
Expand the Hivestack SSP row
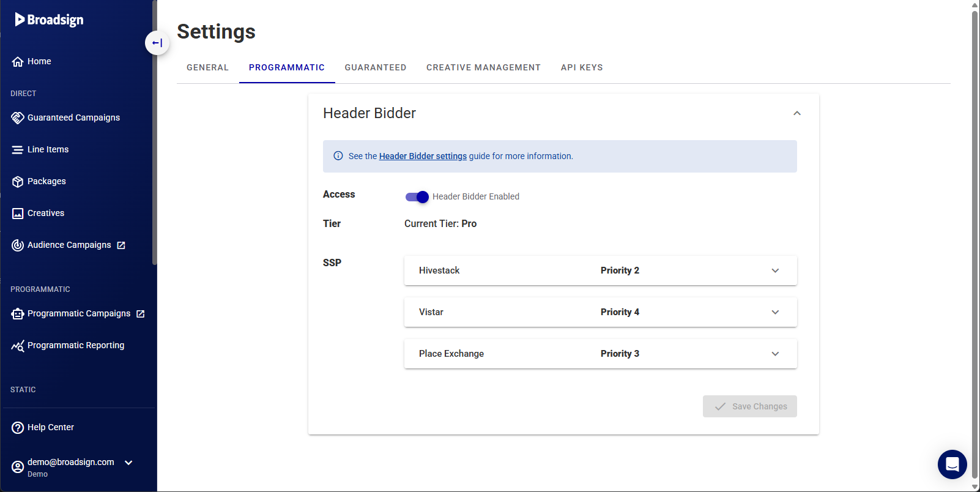[x=775, y=270]
